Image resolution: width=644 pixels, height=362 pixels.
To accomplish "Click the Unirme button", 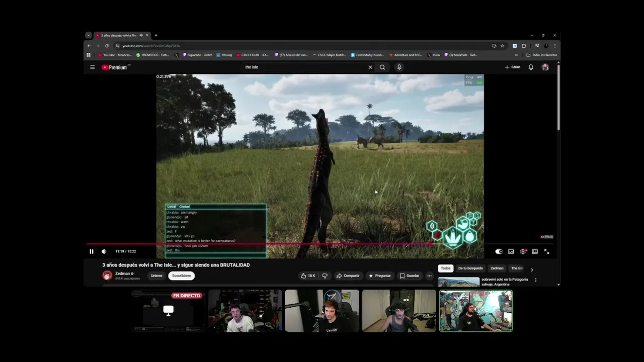I will coord(156,276).
